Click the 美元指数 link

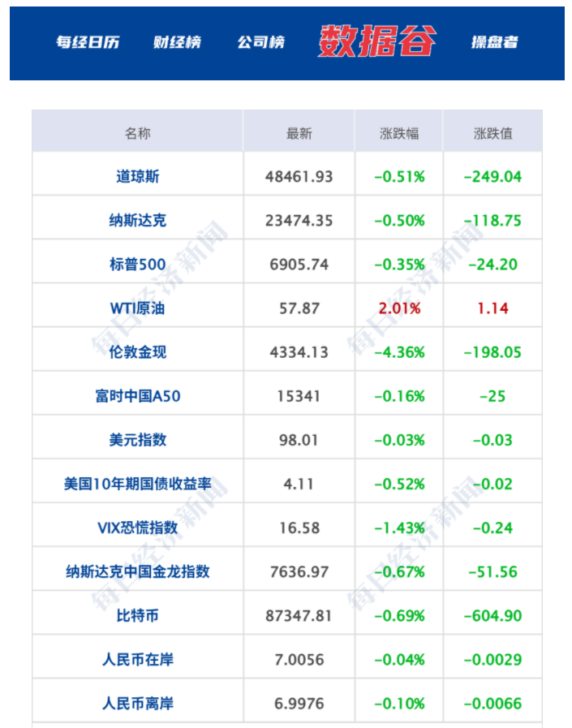point(138,440)
